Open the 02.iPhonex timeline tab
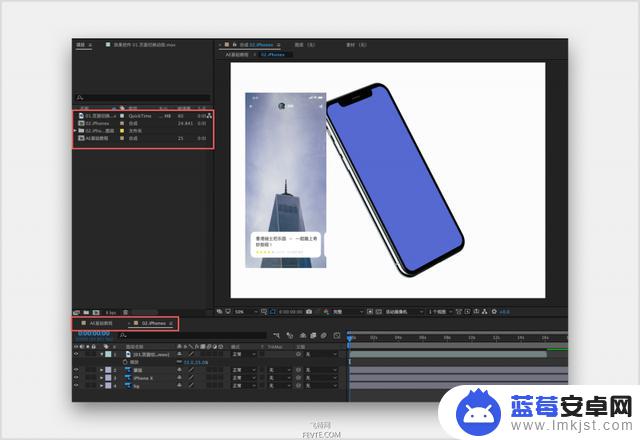The width and height of the screenshot is (640, 440). [x=153, y=323]
